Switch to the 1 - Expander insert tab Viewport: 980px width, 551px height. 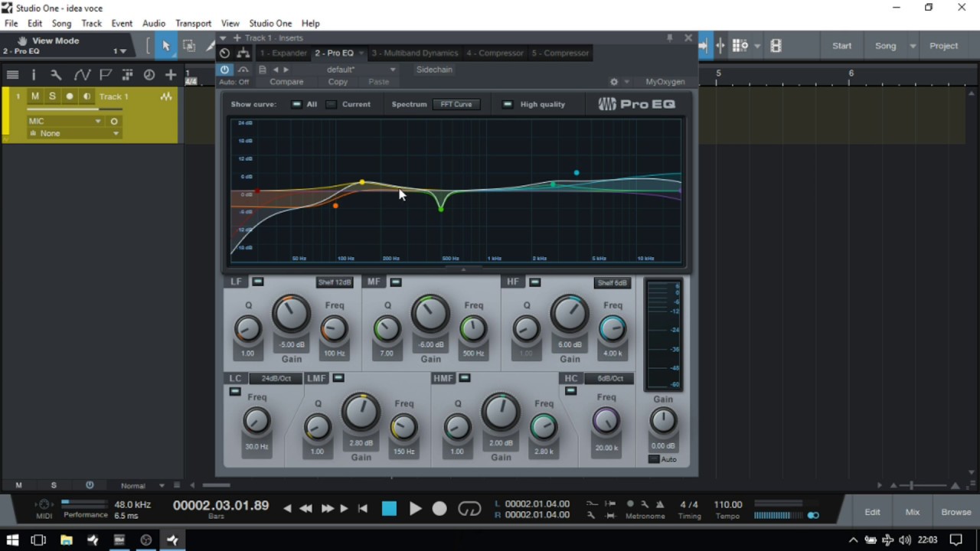pyautogui.click(x=283, y=53)
